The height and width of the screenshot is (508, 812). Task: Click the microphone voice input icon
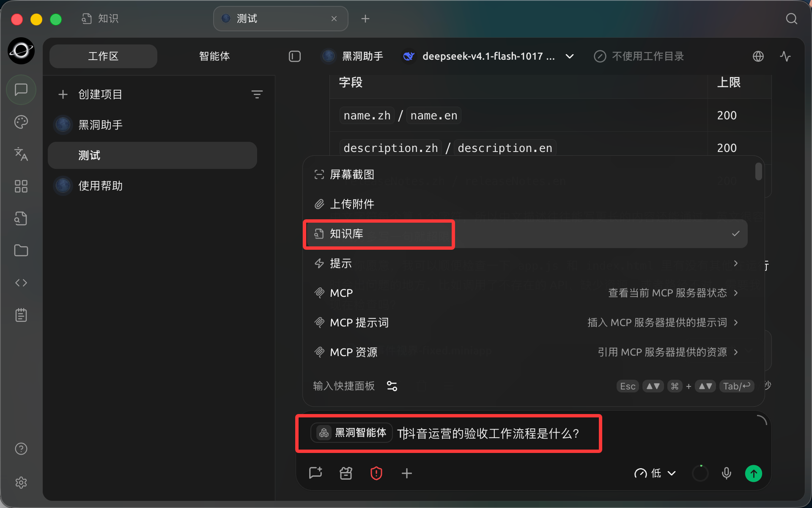[727, 473]
